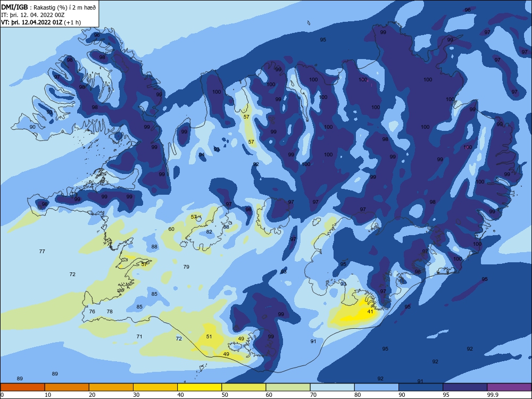532x399 pixels.
Task: Select map value 79 in the bay
Action: pyautogui.click(x=186, y=267)
